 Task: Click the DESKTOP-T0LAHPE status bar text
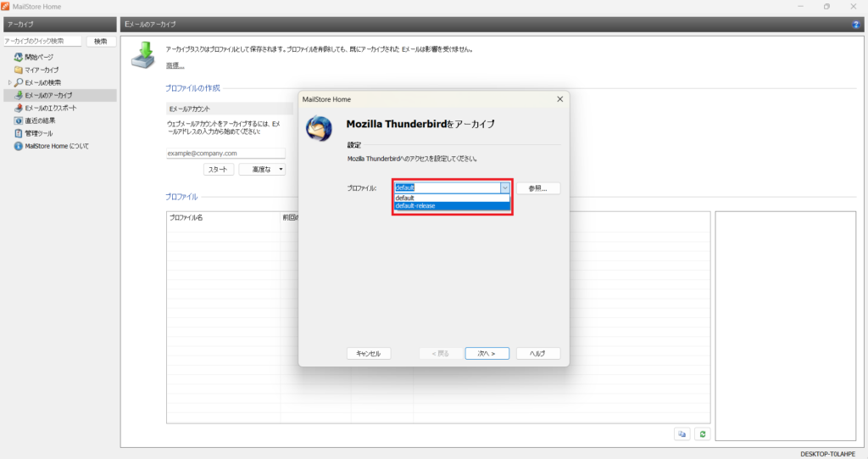(827, 454)
